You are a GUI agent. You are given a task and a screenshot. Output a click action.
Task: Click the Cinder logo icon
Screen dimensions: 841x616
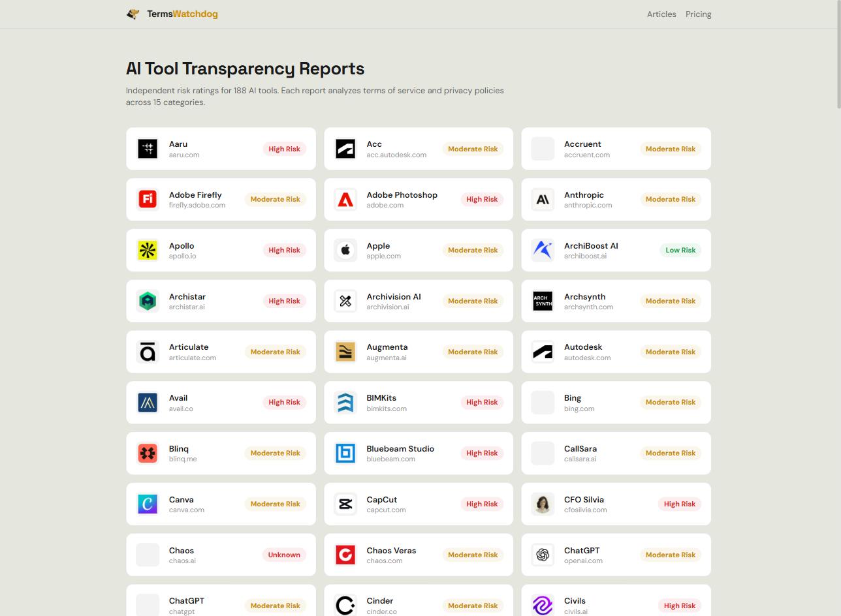coord(345,606)
